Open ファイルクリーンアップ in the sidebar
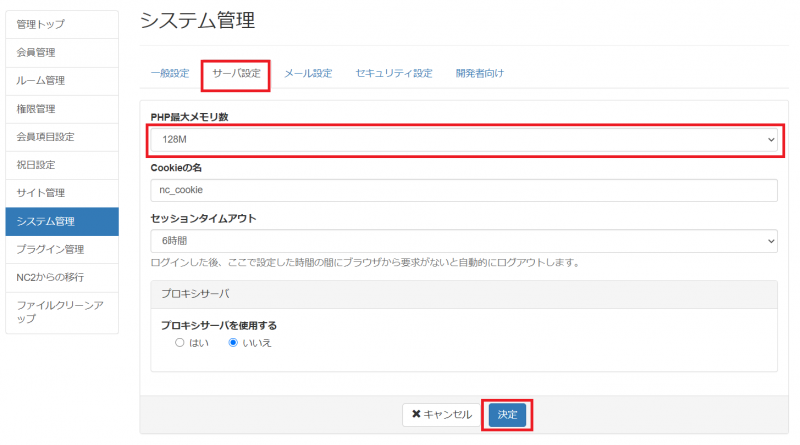The image size is (800, 445). (x=62, y=311)
